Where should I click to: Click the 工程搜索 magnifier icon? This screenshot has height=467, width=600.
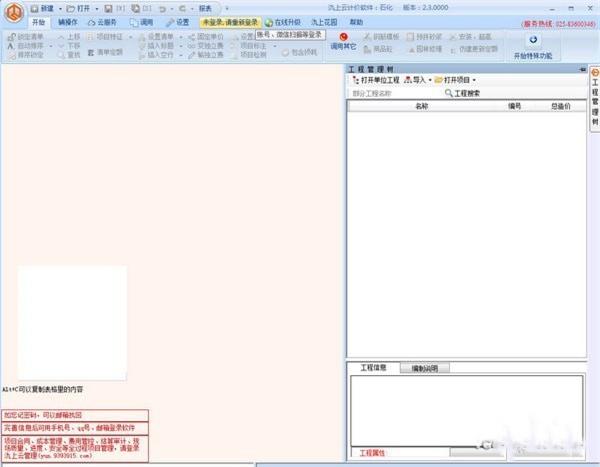point(448,93)
